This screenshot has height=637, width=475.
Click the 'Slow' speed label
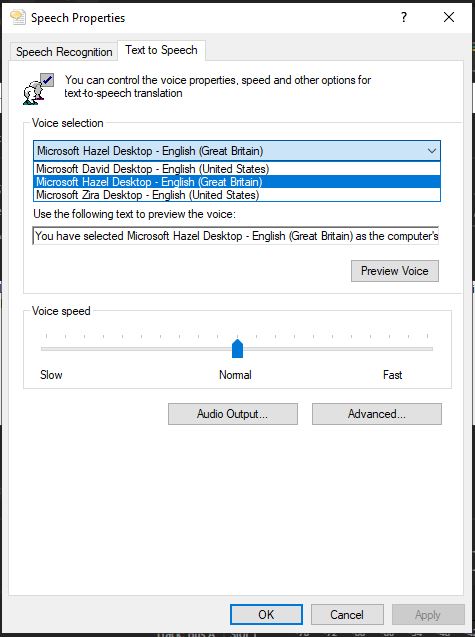tap(51, 375)
